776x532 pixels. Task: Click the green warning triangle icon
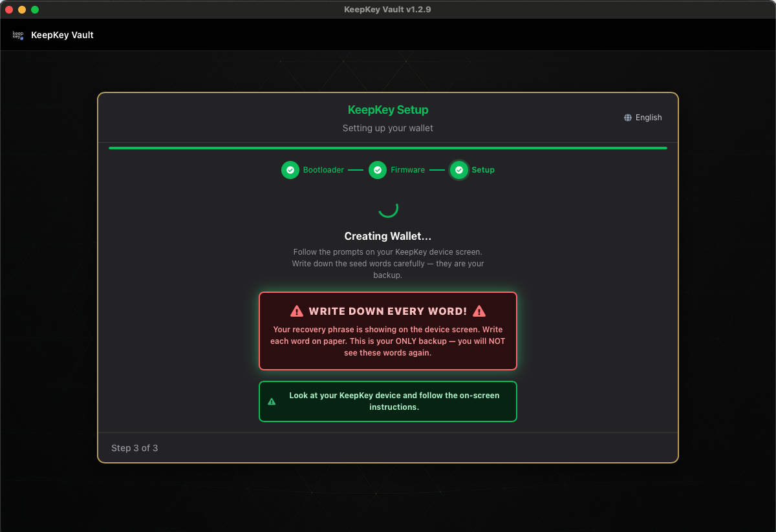pyautogui.click(x=272, y=401)
